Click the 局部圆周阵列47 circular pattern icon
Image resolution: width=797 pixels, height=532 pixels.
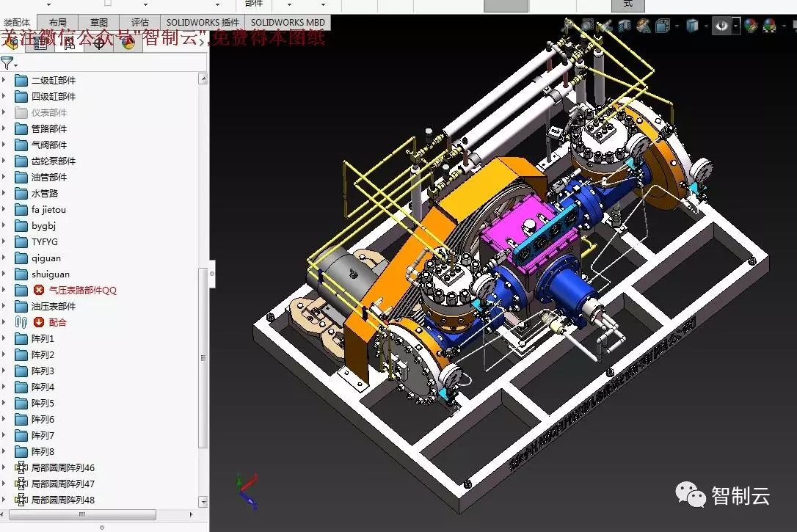point(21,484)
